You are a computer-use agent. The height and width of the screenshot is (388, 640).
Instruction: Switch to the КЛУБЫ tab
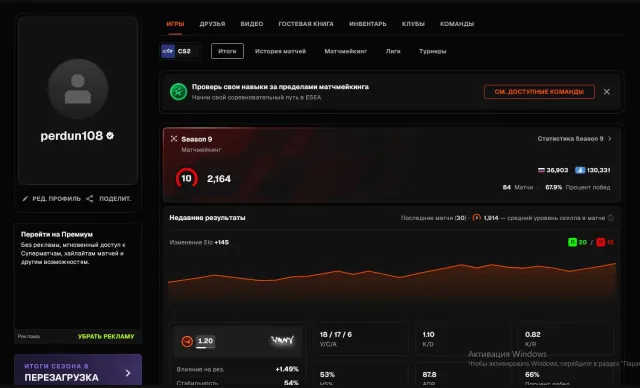point(413,24)
